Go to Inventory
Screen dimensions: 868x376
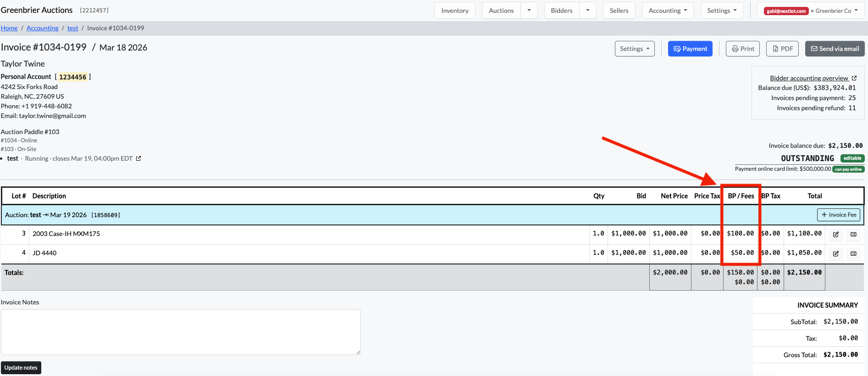pyautogui.click(x=455, y=10)
